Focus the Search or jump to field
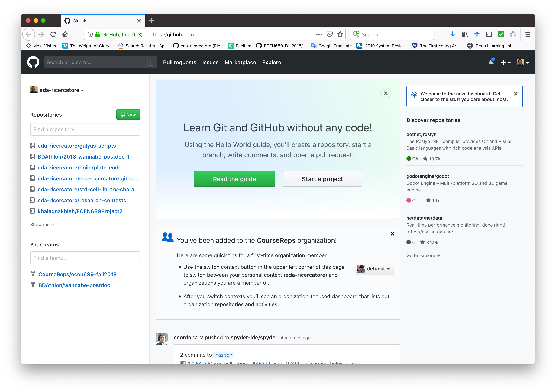The width and height of the screenshot is (556, 392). click(100, 62)
